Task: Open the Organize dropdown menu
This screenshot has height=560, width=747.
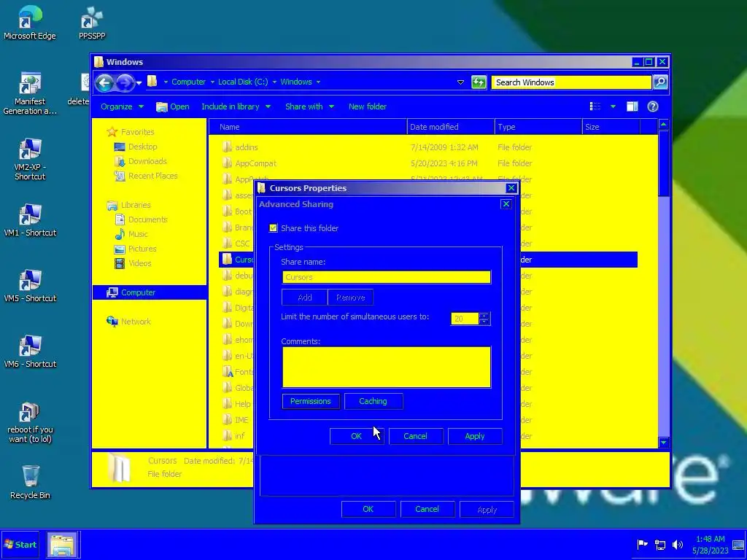Action: point(122,106)
